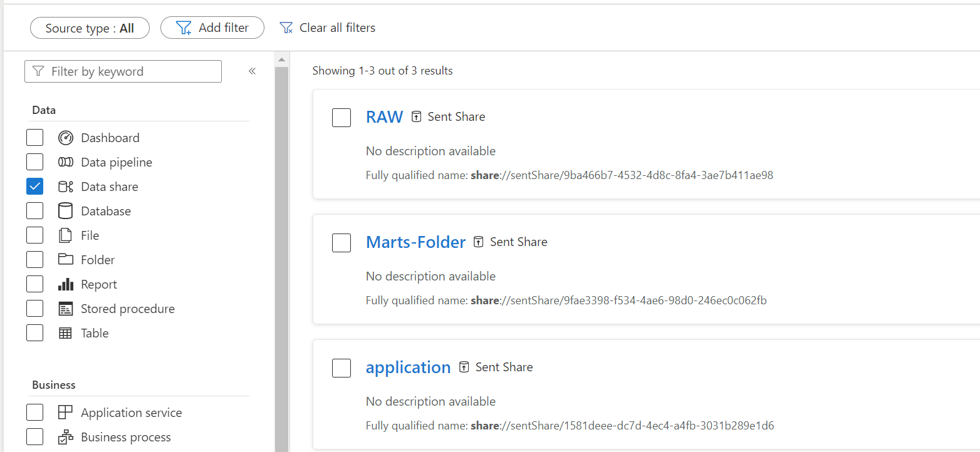The image size is (980, 452).
Task: Click the "Showing 1-3 out of 3 results" text
Action: [382, 71]
